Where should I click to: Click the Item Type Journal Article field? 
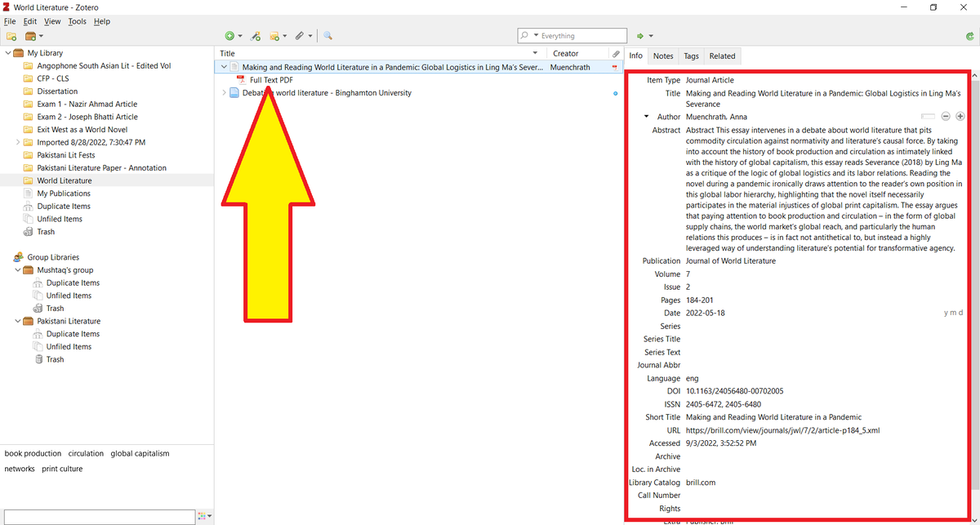coord(710,80)
